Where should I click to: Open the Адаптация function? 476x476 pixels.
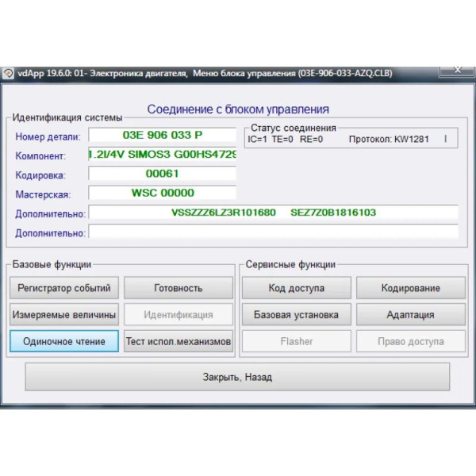[410, 315]
